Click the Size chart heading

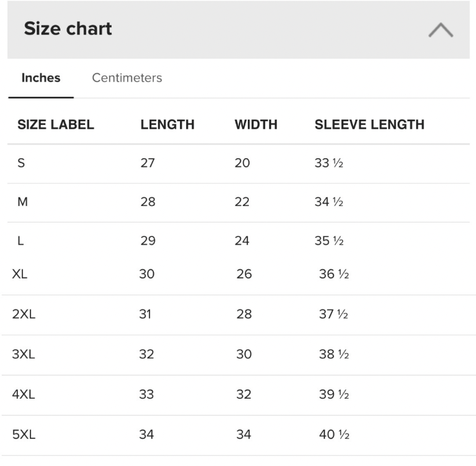68,29
